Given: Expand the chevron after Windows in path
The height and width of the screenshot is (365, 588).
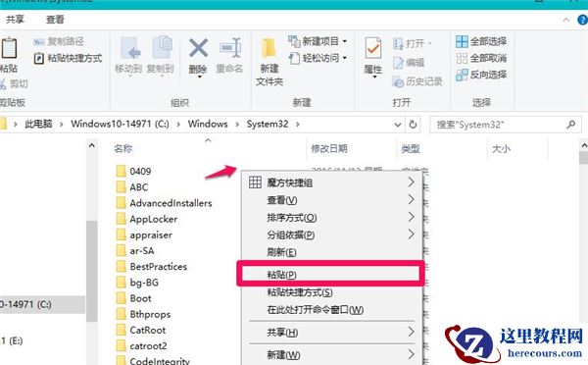Looking at the screenshot, I should (237, 124).
